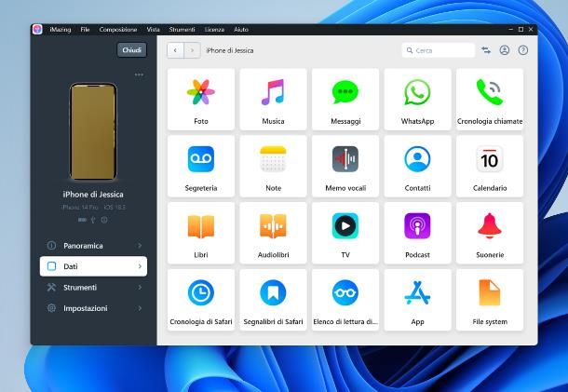Open the Aiuto menu
Image resolution: width=568 pixels, height=392 pixels.
point(241,30)
